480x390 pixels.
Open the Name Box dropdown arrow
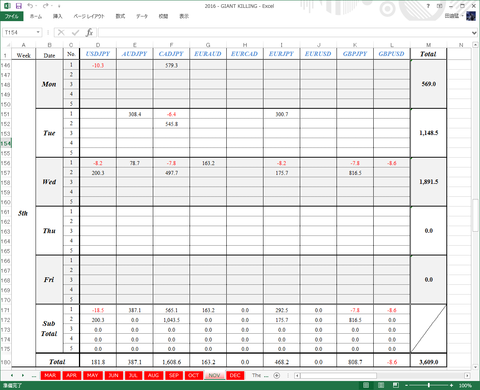point(38,32)
